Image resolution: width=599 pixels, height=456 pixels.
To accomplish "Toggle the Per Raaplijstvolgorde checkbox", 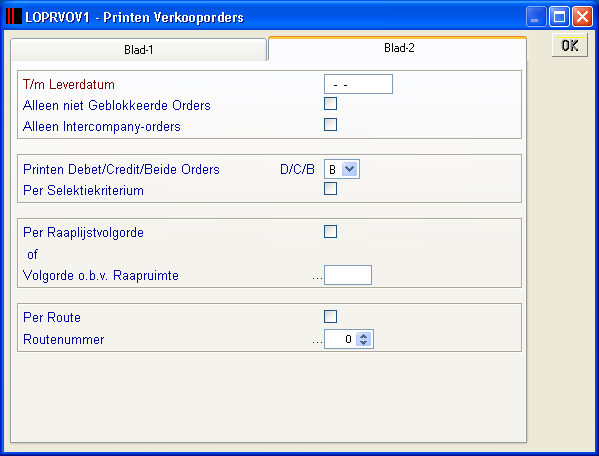I will 330,231.
